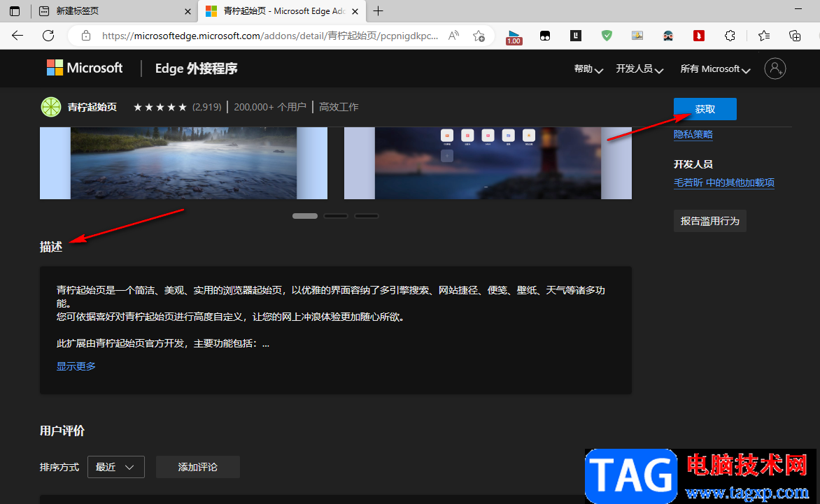This screenshot has width=820, height=504.
Task: Click the 青柠起始页 lime icon
Action: [x=51, y=107]
